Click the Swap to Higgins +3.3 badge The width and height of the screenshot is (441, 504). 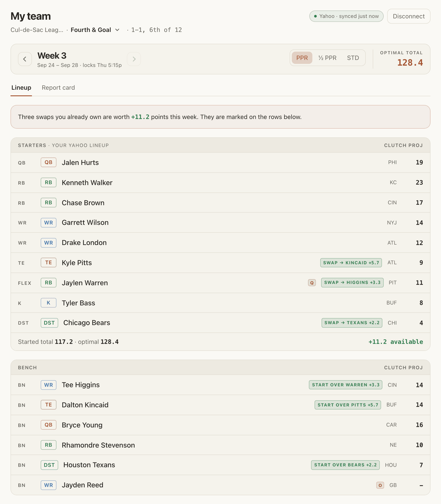[352, 283]
